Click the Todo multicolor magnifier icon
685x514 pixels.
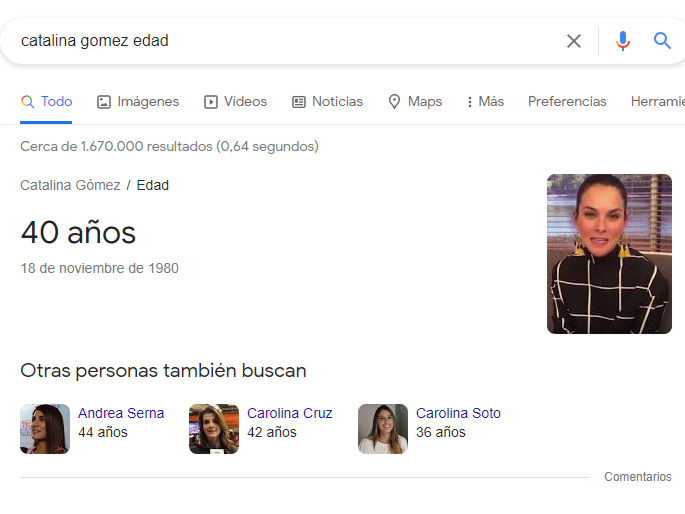(28, 102)
